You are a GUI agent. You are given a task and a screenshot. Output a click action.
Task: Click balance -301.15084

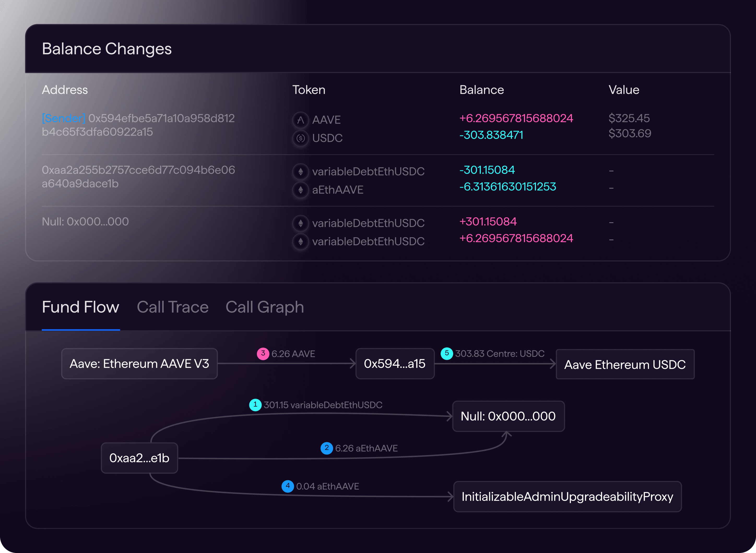pos(487,170)
